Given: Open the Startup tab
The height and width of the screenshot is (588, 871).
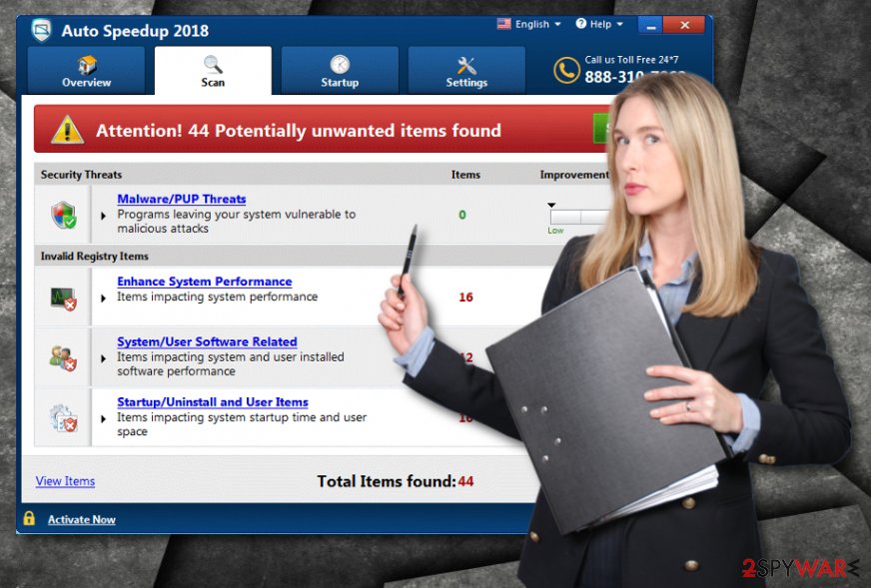Looking at the screenshot, I should (340, 71).
